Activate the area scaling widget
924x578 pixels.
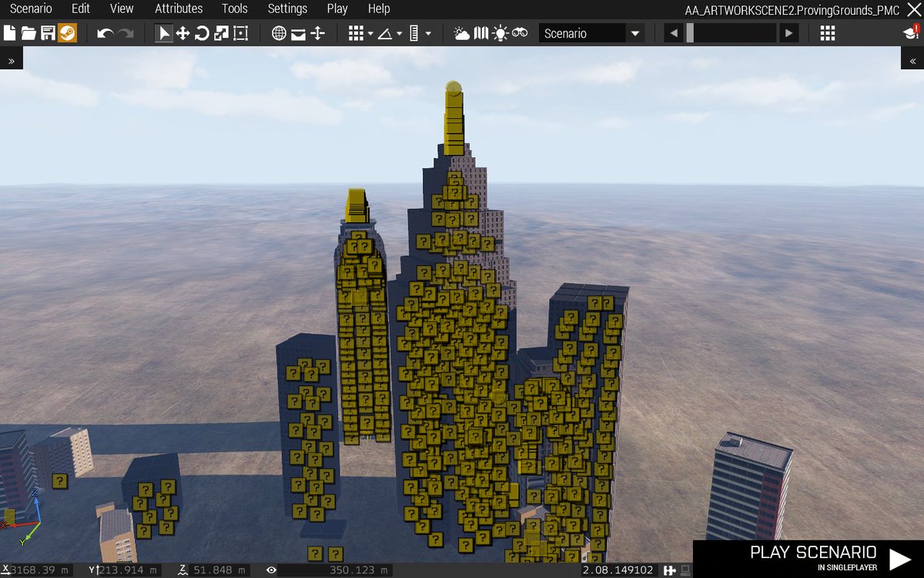[241, 33]
